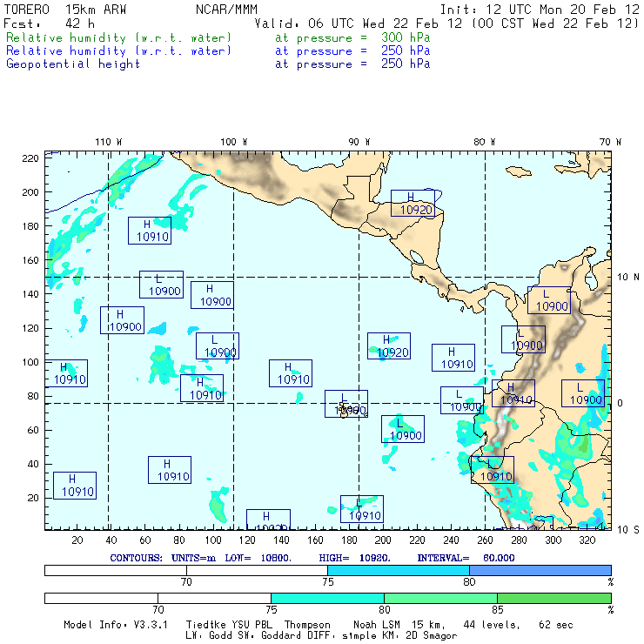This screenshot has width=644, height=644.
Task: Click the '10 S' latitude label
Action: tap(628, 530)
